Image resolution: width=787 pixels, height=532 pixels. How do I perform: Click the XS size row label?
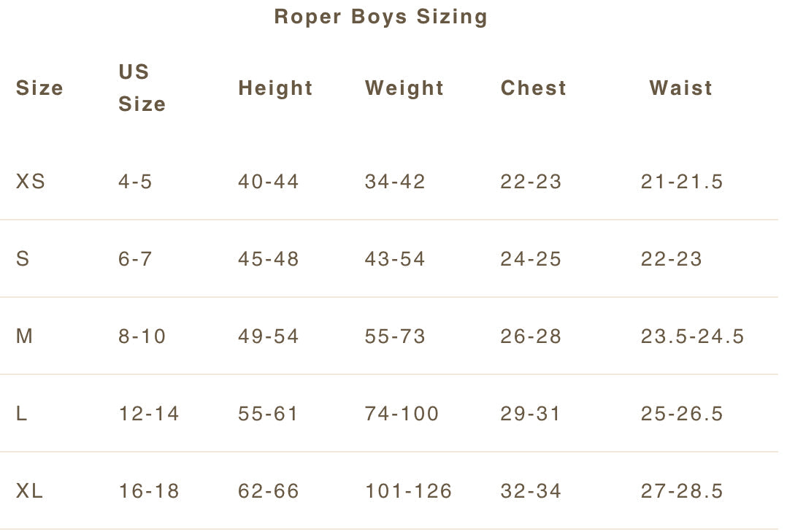pos(31,182)
